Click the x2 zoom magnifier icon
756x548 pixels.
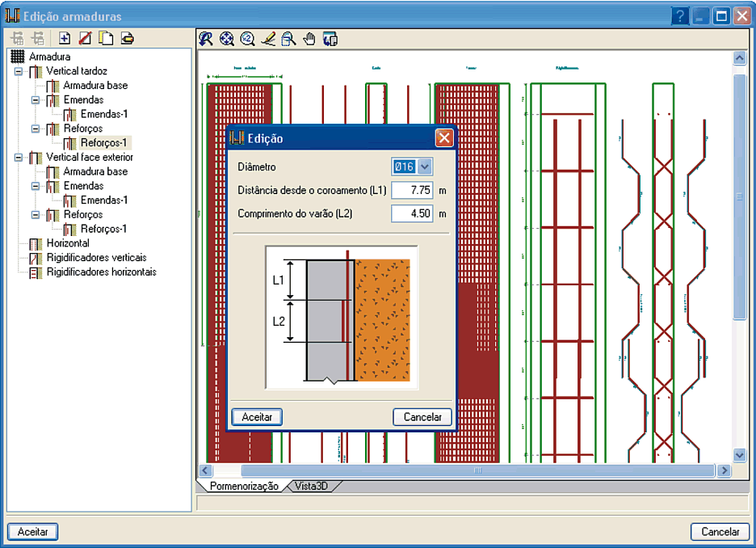[247, 38]
